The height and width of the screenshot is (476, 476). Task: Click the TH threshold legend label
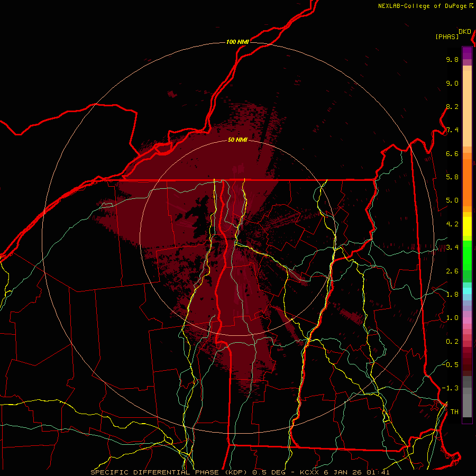click(454, 412)
